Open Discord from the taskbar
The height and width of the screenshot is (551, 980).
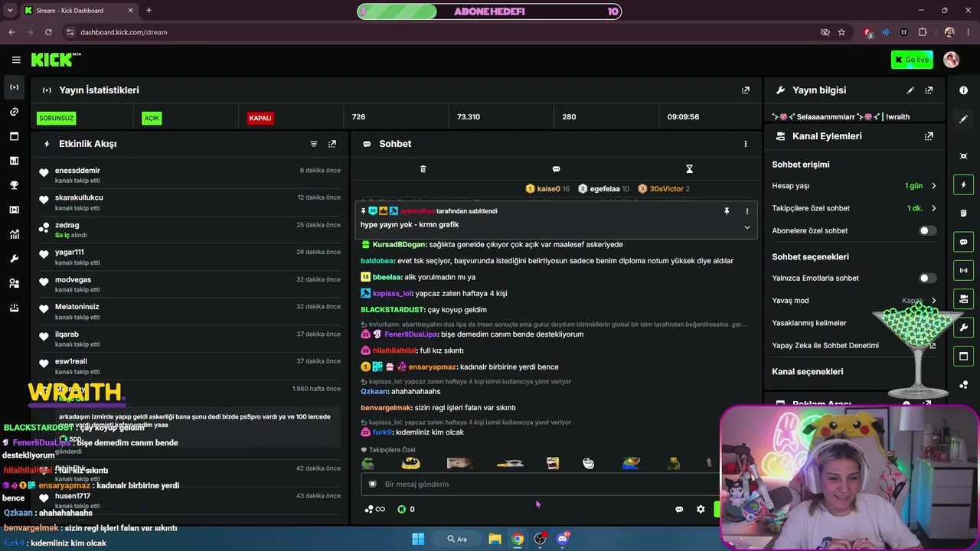pos(563,539)
